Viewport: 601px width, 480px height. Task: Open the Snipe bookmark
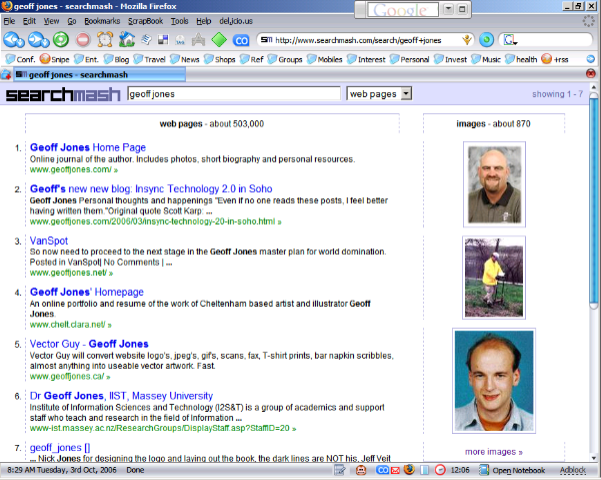pos(55,59)
